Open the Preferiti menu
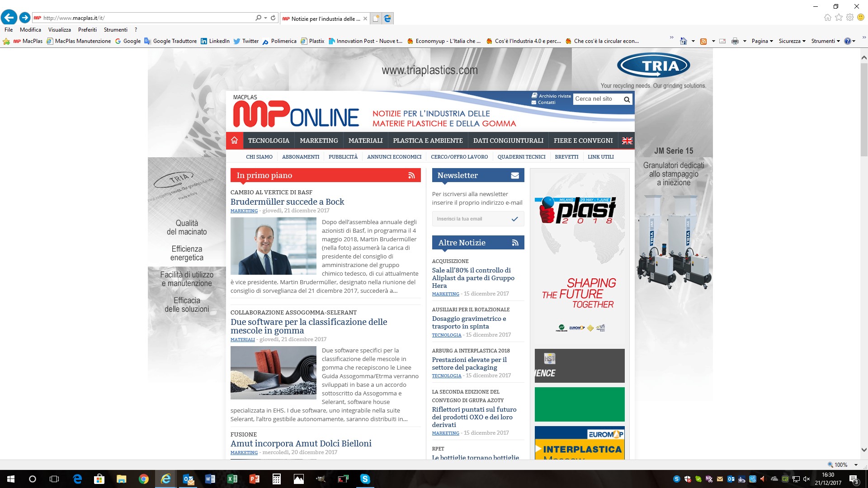Screen dimensions: 868x488 (x=87, y=30)
